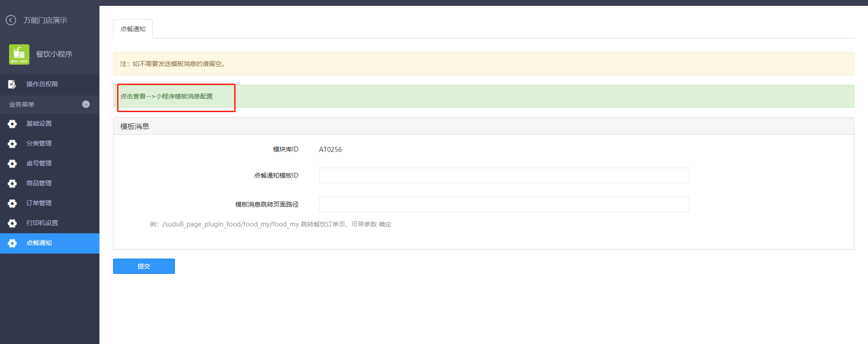Click the gear icon beside 基础设置

point(12,124)
